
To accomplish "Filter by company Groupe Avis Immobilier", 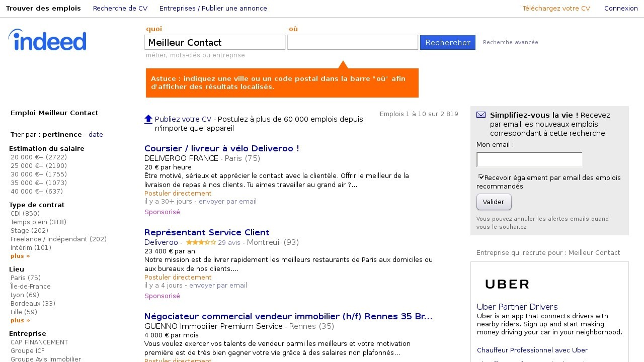I will [46, 359].
